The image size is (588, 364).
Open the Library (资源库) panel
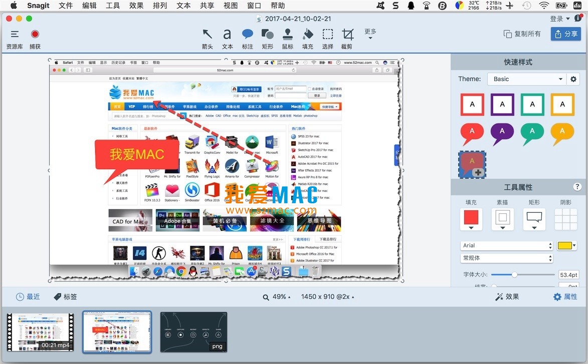click(x=15, y=40)
